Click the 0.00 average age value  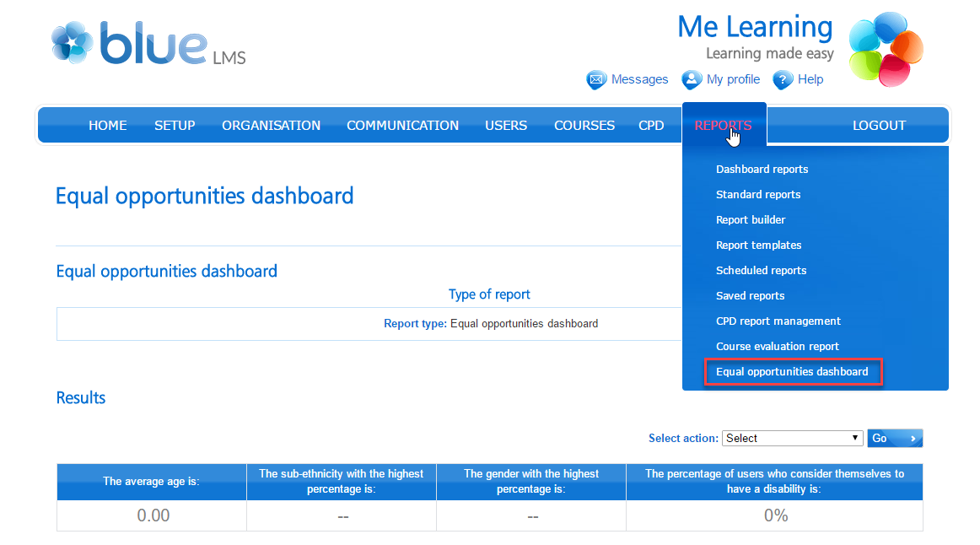point(153,515)
